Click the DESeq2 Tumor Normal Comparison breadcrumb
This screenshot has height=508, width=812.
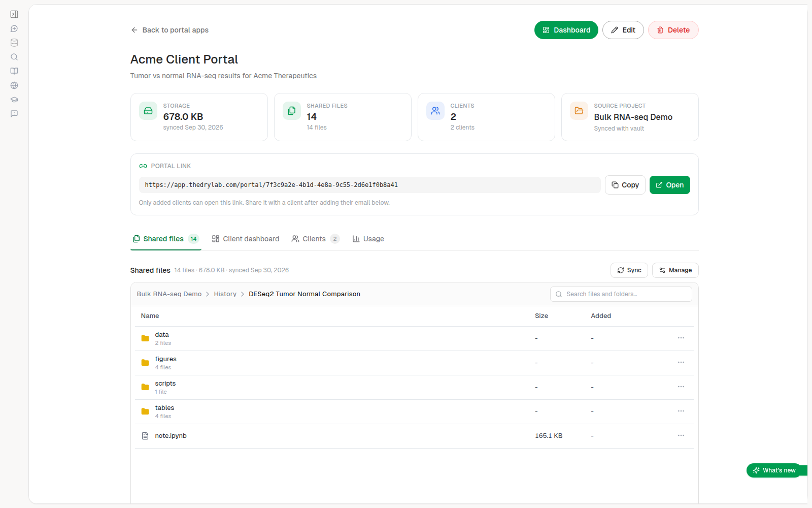tap(304, 294)
